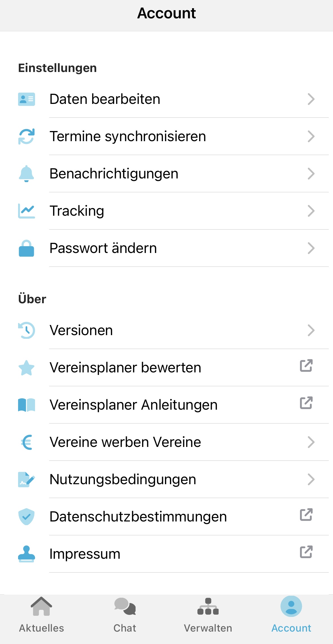Expand Daten bearbeiten with its chevron

coord(311,99)
